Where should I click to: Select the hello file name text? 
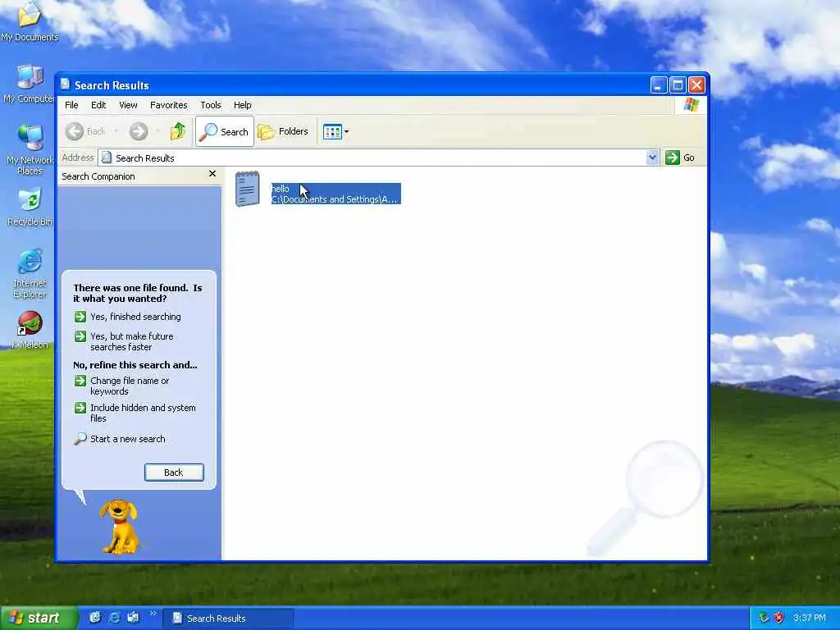pyautogui.click(x=281, y=189)
